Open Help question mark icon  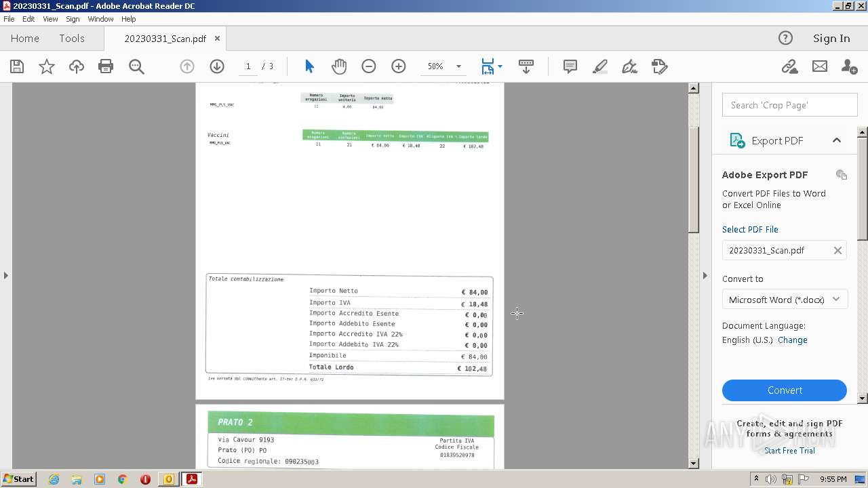click(785, 38)
